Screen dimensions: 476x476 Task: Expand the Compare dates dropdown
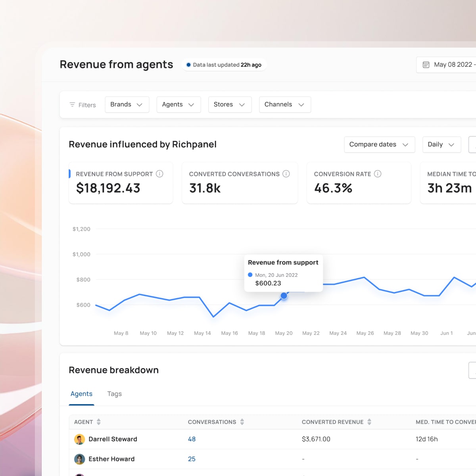pos(380,144)
